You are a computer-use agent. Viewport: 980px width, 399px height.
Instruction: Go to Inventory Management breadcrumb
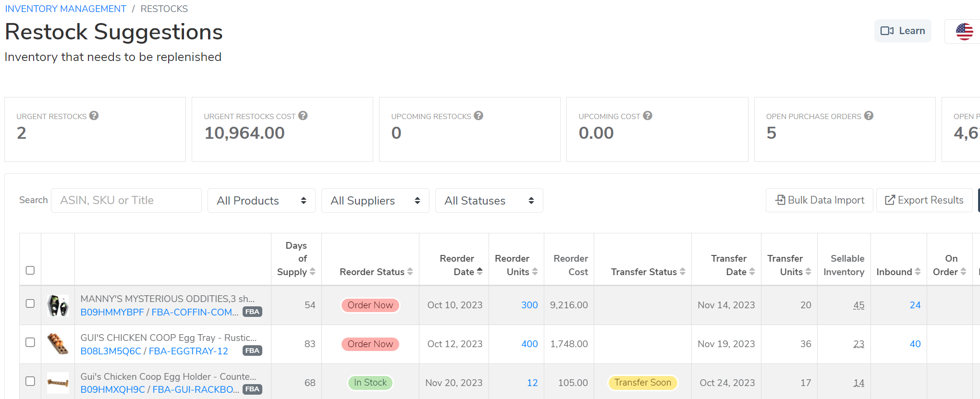pyautogui.click(x=66, y=9)
